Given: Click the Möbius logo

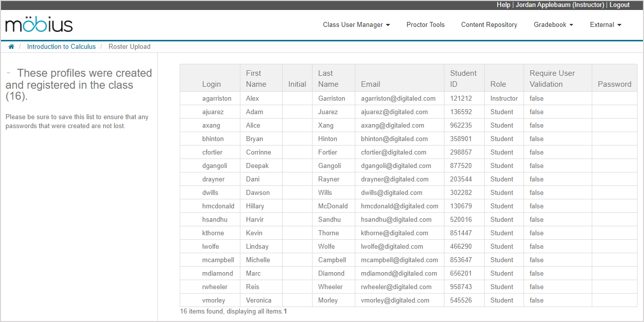Looking at the screenshot, I should pyautogui.click(x=39, y=25).
